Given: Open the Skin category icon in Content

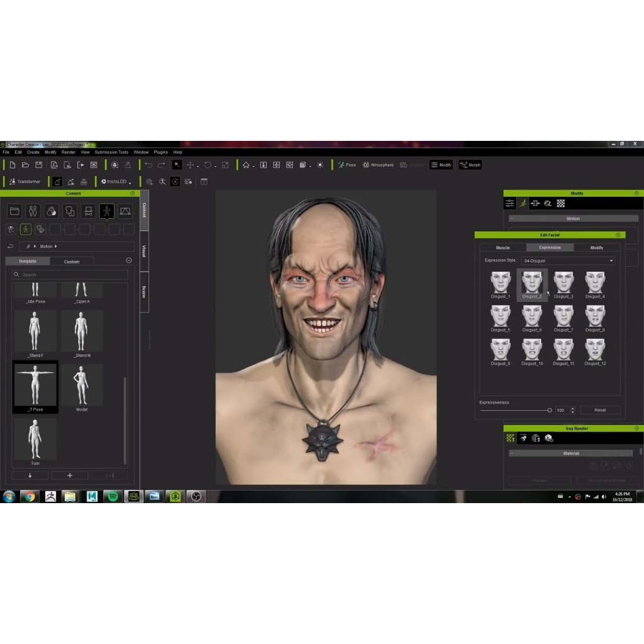Looking at the screenshot, I should (52, 211).
